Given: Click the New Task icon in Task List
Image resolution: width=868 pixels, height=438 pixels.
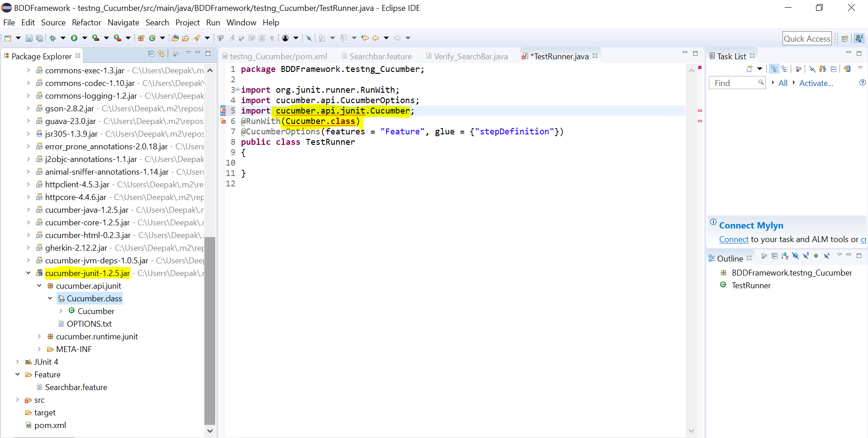Looking at the screenshot, I should [x=750, y=69].
